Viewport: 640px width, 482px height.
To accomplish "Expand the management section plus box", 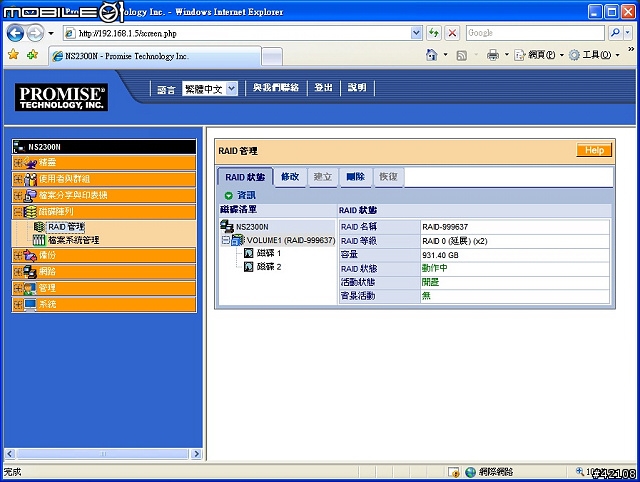I will tap(18, 288).
